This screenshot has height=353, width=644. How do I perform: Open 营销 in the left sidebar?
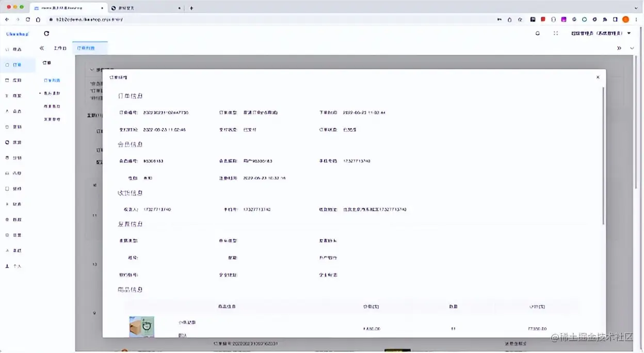click(x=18, y=126)
